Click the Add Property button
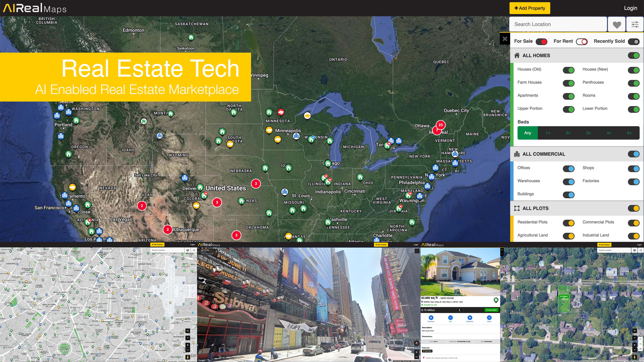 529,8
